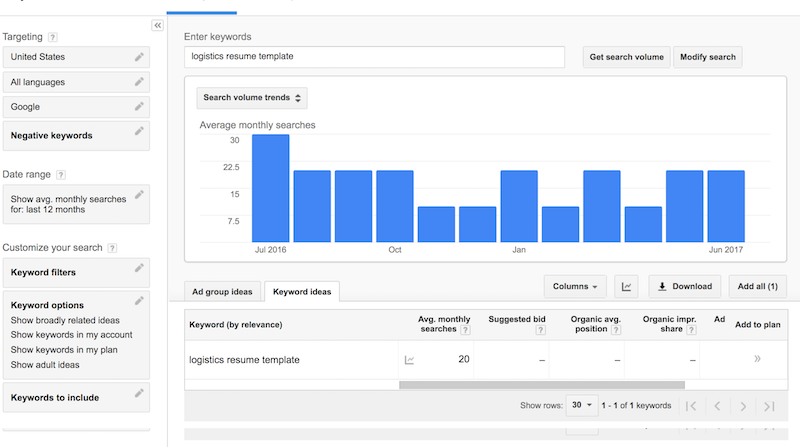800x447 pixels.
Task: Download the keyword ideas
Action: click(685, 287)
